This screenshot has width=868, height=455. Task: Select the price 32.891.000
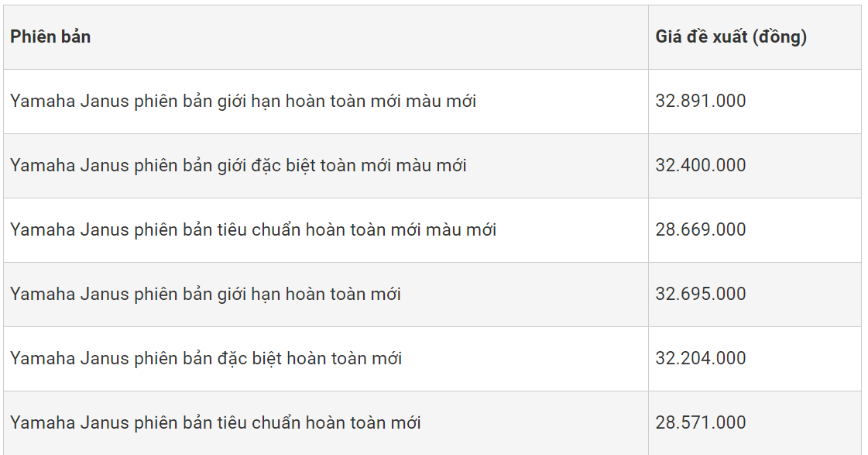[x=701, y=101]
